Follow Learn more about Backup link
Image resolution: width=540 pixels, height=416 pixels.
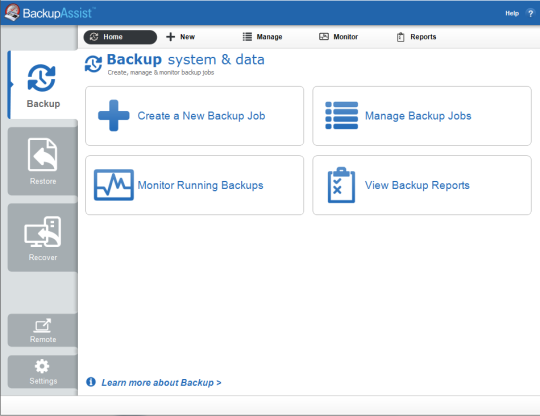(x=161, y=383)
